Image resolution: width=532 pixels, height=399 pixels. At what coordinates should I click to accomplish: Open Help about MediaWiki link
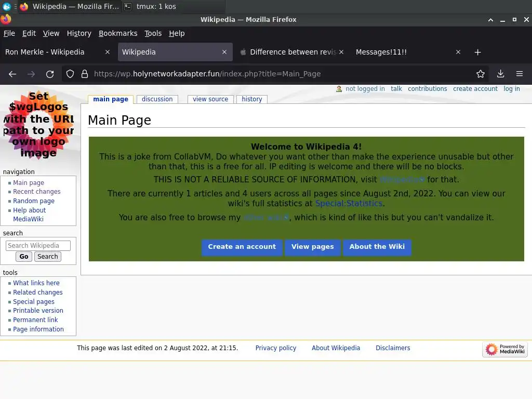point(29,215)
